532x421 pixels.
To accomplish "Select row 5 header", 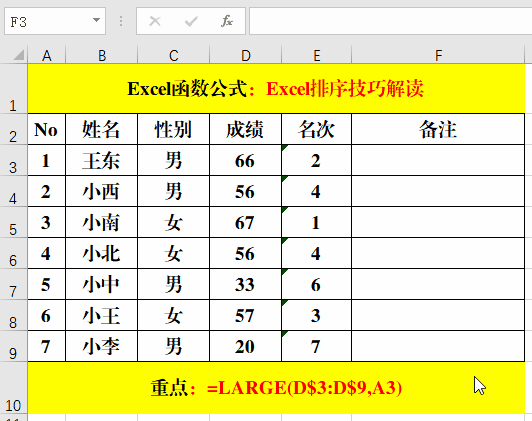I will (13, 222).
